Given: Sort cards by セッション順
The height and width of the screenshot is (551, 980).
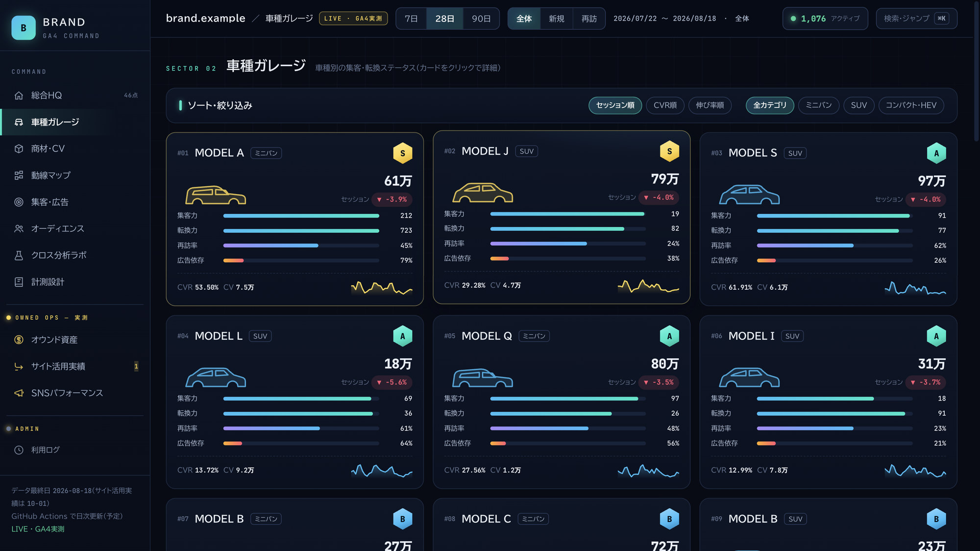Looking at the screenshot, I should 615,105.
